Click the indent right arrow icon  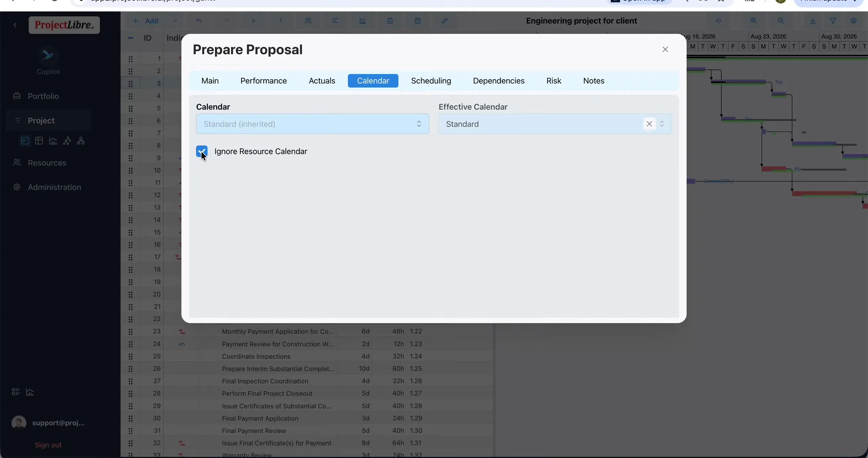click(x=253, y=21)
